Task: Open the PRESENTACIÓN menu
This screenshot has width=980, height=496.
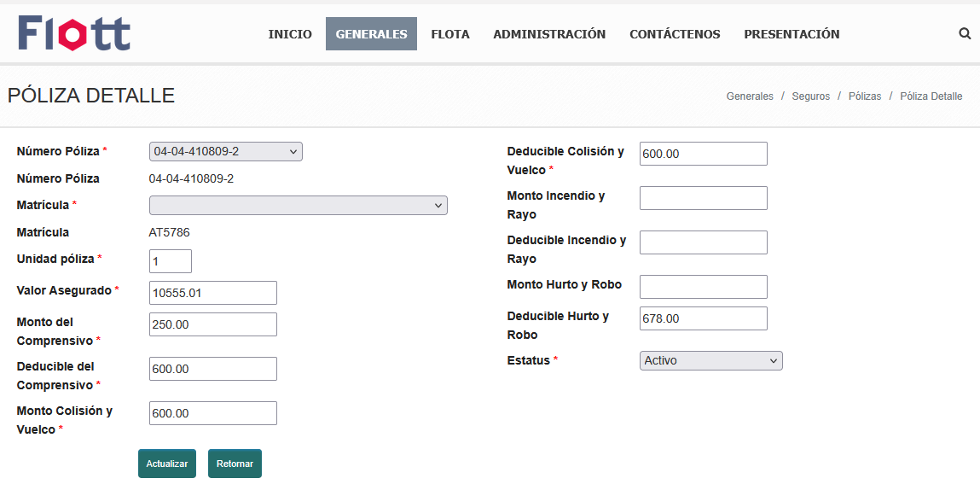Action: coord(792,34)
